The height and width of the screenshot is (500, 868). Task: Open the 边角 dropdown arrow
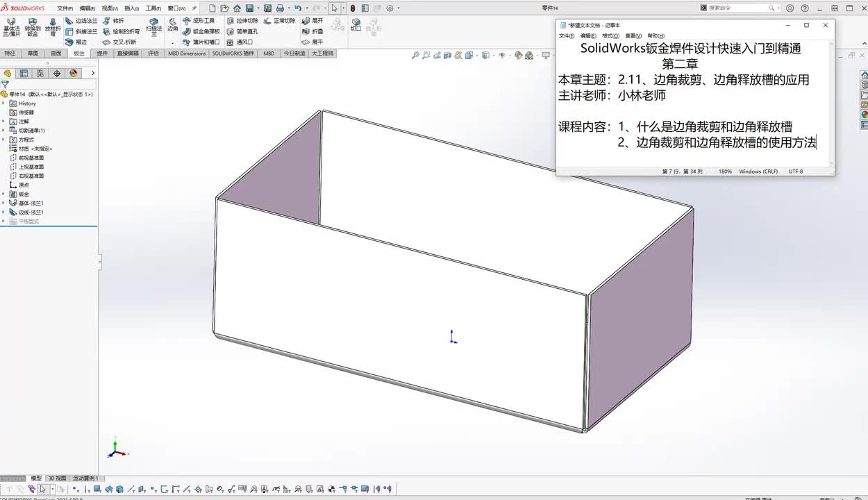coord(173,43)
